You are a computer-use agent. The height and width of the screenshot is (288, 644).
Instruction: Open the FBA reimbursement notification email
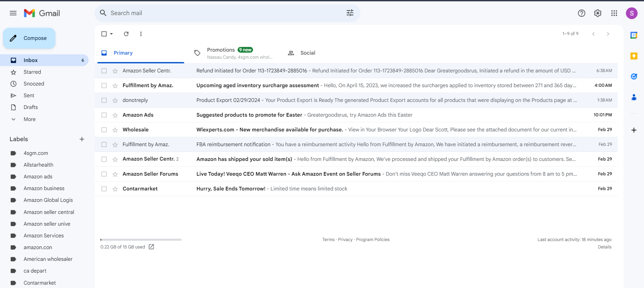(356, 145)
